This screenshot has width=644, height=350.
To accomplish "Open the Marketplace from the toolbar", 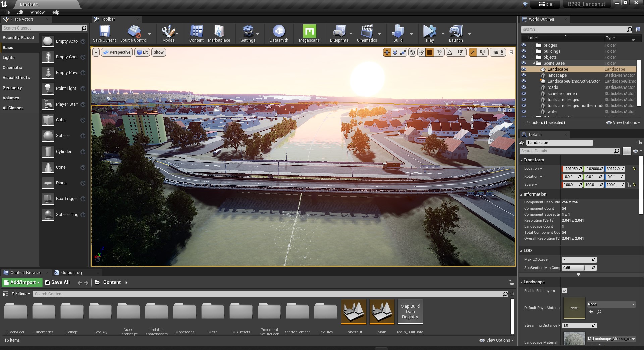I will [x=219, y=32].
